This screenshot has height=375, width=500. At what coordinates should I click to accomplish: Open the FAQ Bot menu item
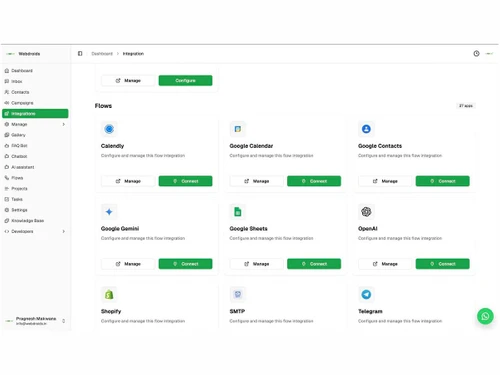coord(35,146)
